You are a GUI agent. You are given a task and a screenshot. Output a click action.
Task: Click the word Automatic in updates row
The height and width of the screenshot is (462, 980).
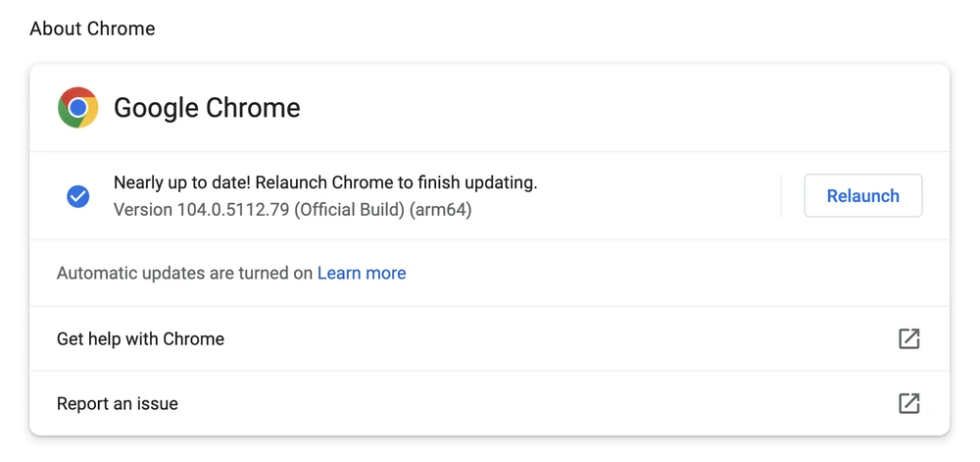(x=98, y=274)
